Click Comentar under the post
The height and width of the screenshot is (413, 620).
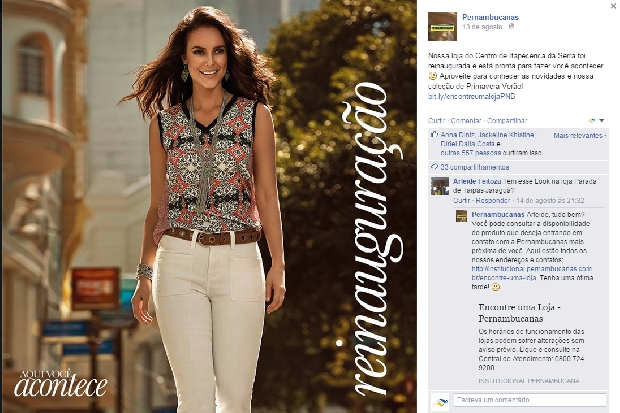tap(466, 120)
